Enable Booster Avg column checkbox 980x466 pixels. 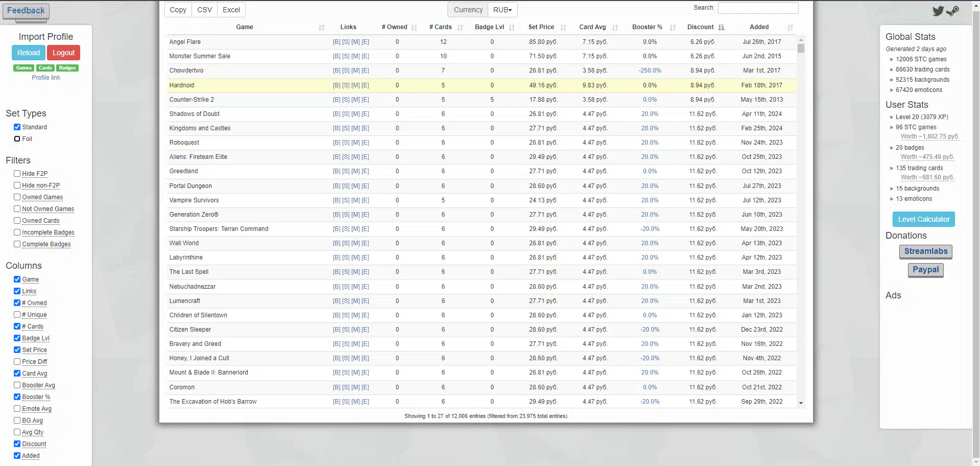pos(17,385)
